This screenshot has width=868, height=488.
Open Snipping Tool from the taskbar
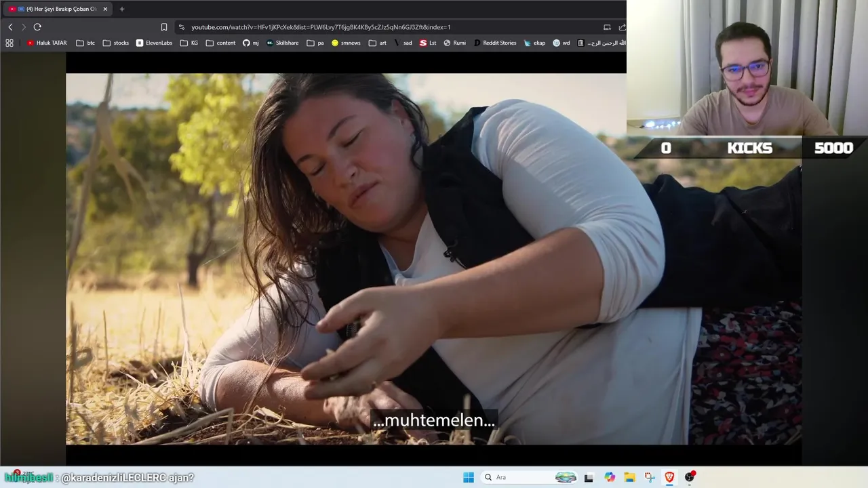tap(650, 477)
